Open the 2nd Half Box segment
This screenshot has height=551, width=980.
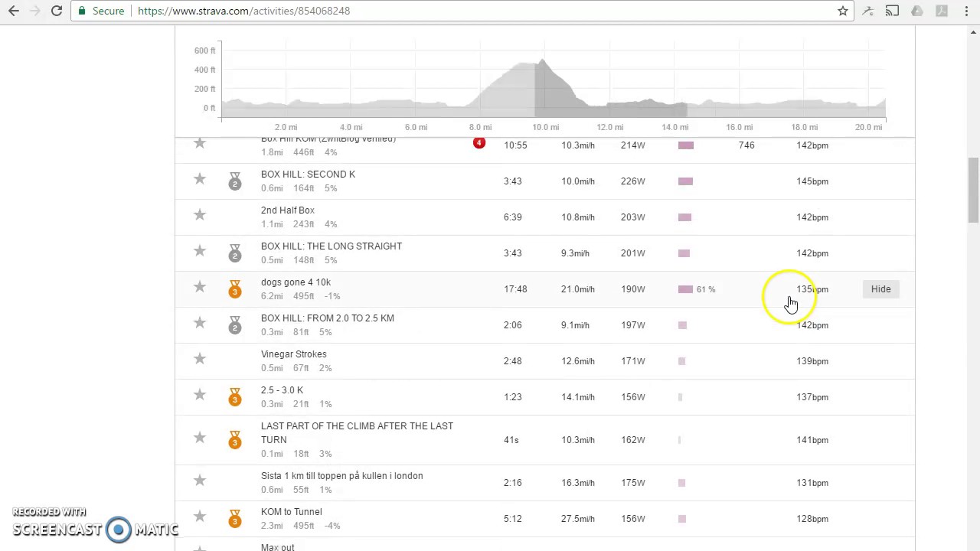click(x=288, y=210)
